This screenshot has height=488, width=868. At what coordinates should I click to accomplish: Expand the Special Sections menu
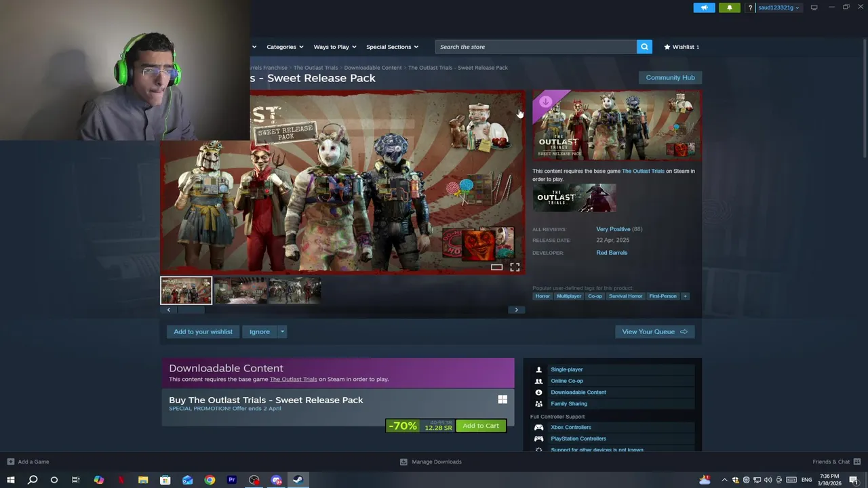coord(392,47)
